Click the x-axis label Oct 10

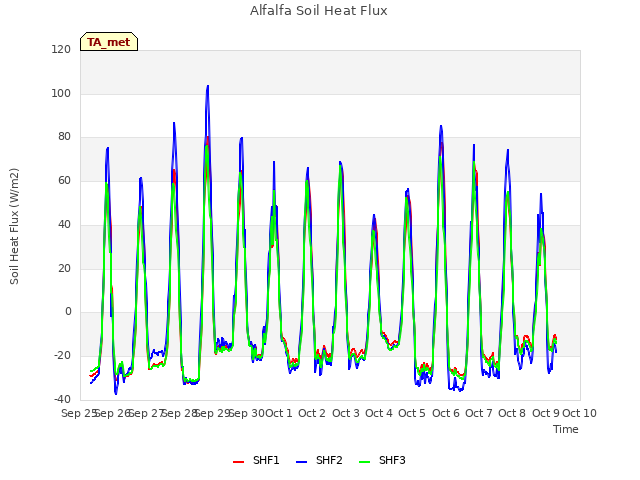(x=580, y=413)
